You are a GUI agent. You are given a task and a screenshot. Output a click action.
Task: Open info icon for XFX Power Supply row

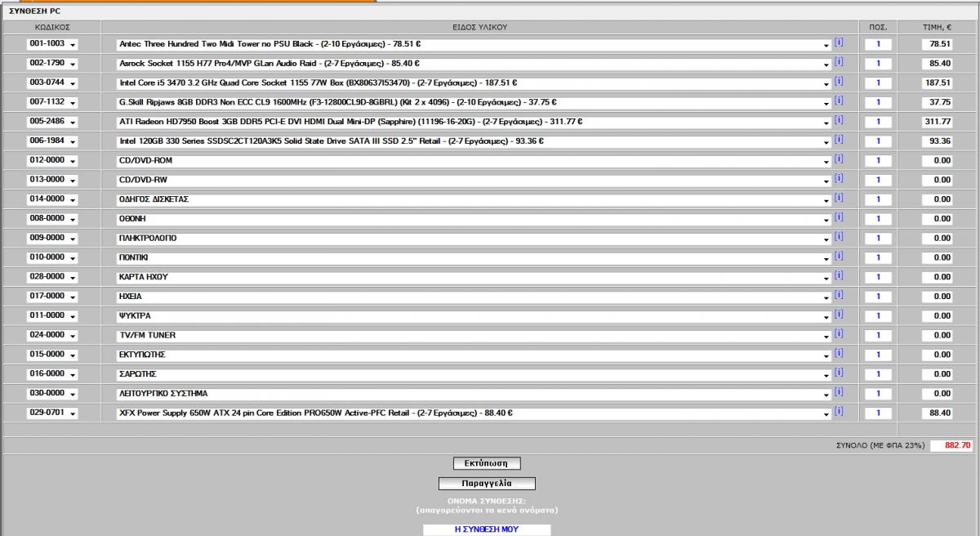pyautogui.click(x=839, y=412)
